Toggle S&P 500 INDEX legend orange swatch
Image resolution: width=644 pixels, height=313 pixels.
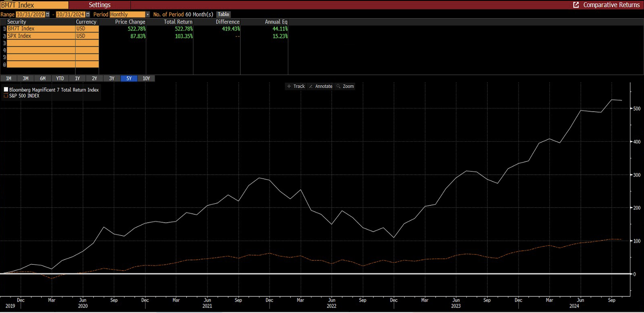pyautogui.click(x=6, y=96)
